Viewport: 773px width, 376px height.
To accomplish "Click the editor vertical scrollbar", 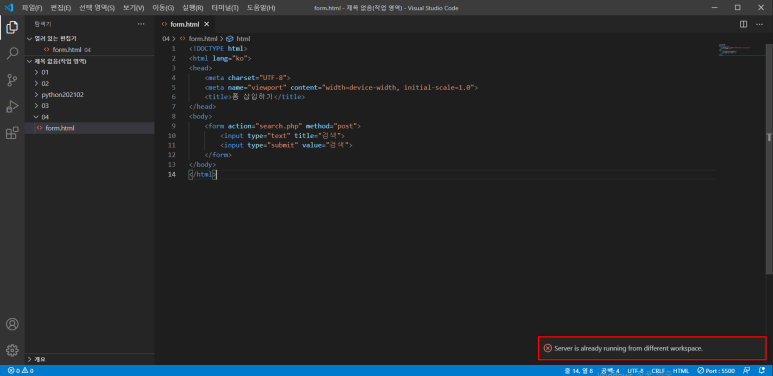I will [x=769, y=158].
